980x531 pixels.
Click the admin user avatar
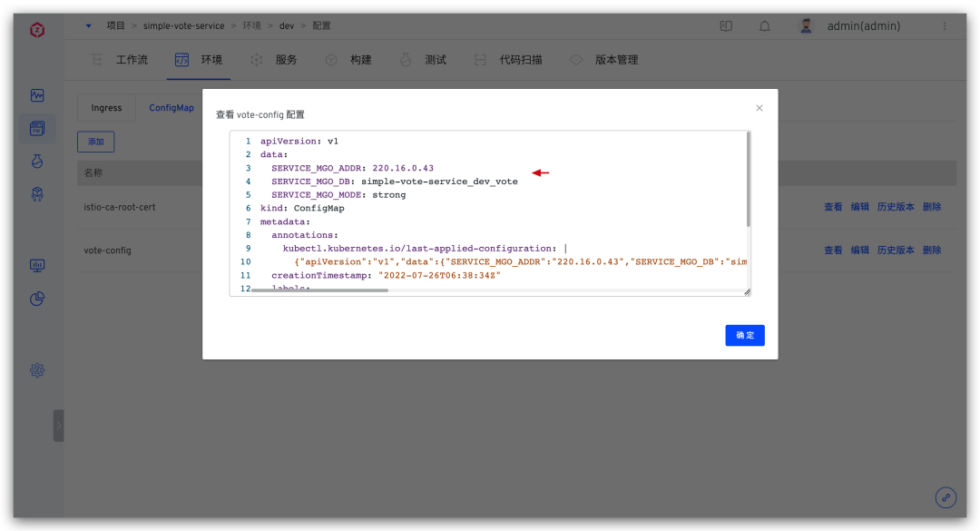[806, 25]
